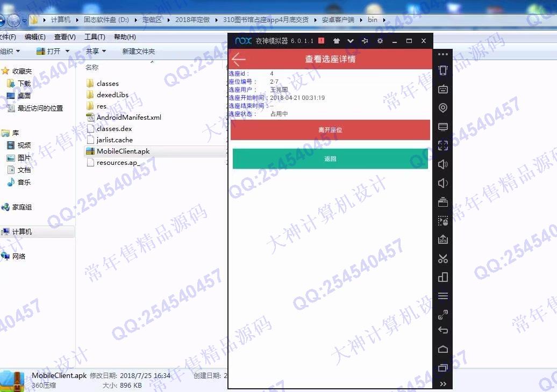Select the resources.ap_ file
The width and height of the screenshot is (557, 392).
(x=113, y=163)
